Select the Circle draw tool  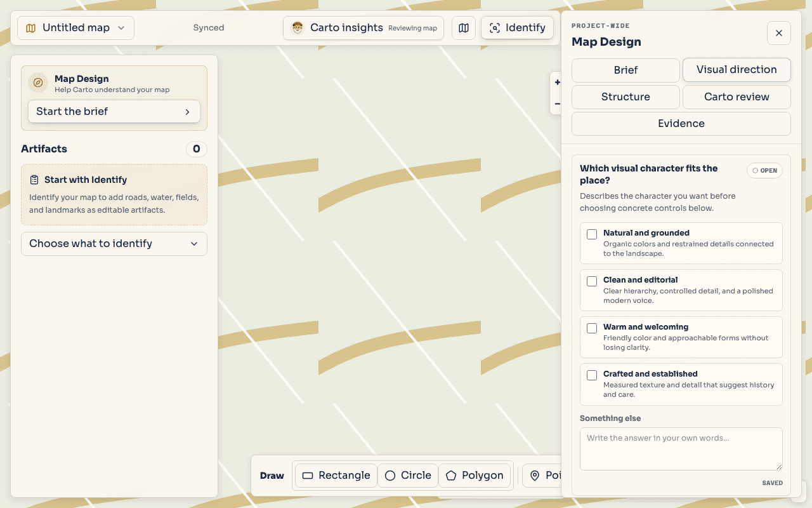click(408, 476)
